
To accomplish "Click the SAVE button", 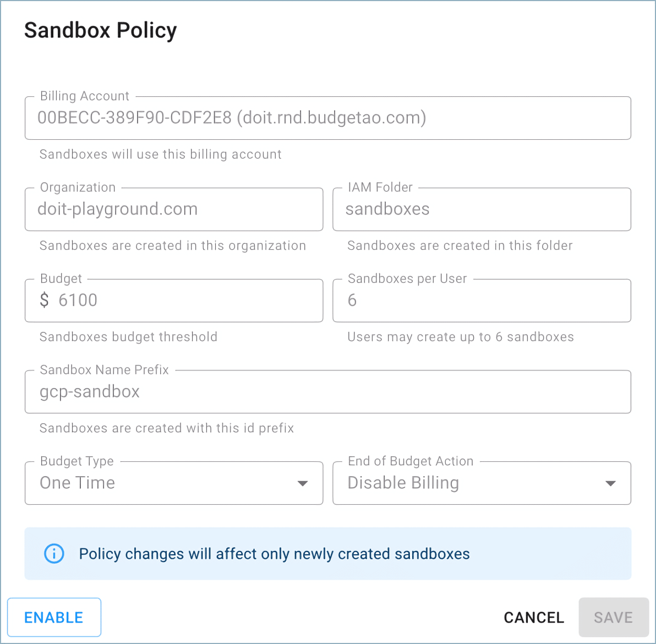I will coord(613,618).
